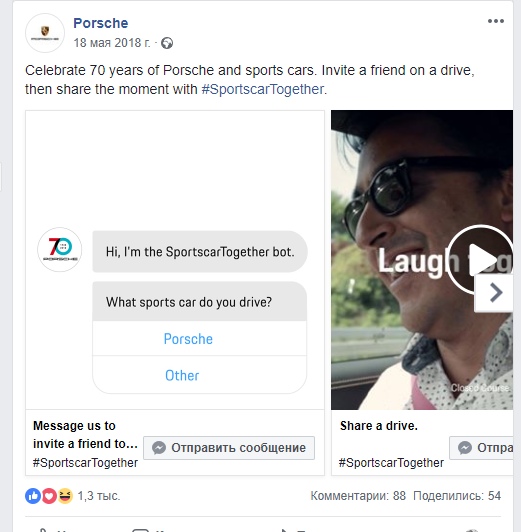The height and width of the screenshot is (532, 521).
Task: Show next carousel card with the arrow
Action: tap(495, 292)
